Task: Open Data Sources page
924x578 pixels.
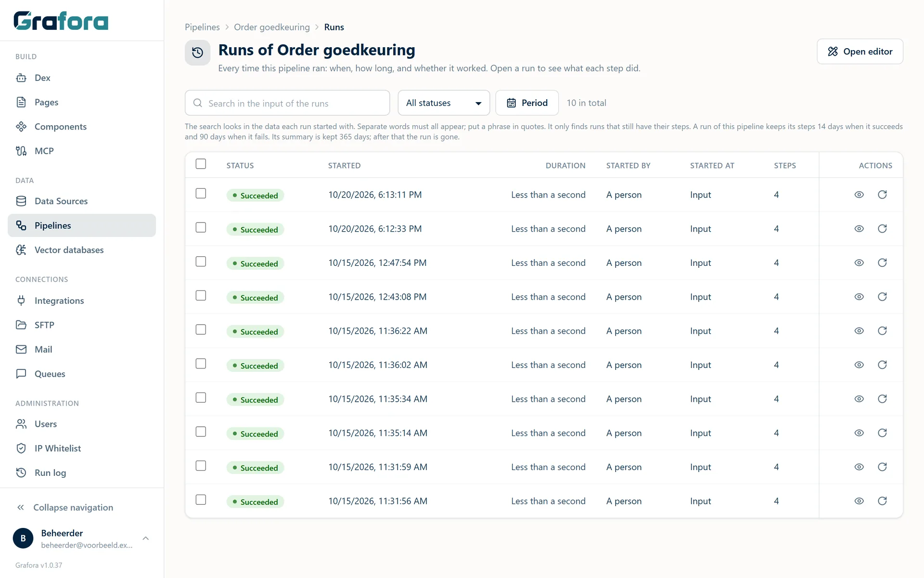Action: click(82, 201)
